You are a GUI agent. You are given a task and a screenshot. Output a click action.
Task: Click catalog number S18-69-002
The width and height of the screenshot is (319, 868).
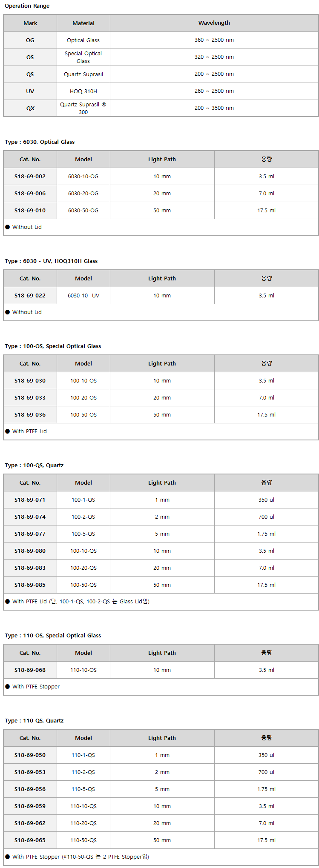pos(30,176)
